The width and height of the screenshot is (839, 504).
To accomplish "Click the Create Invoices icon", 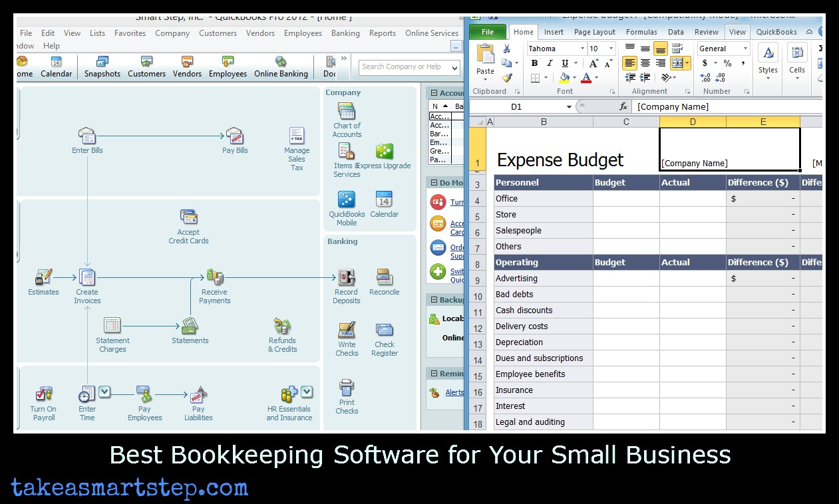I will [x=87, y=278].
